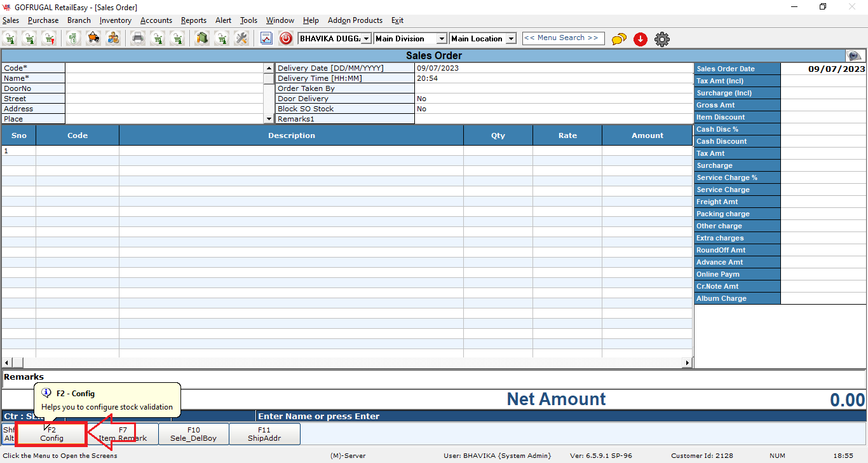Click the cart icon immediately right of the printer

click(x=158, y=39)
